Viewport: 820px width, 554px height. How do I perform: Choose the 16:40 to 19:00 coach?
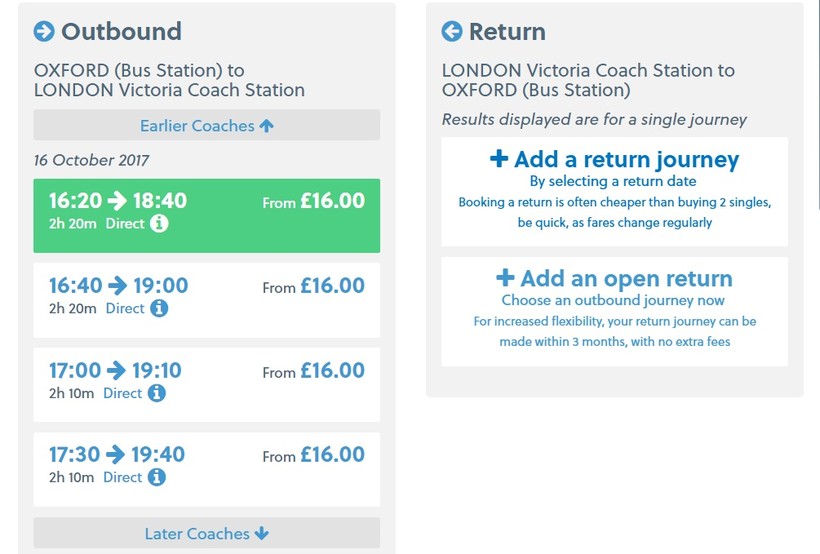207,300
